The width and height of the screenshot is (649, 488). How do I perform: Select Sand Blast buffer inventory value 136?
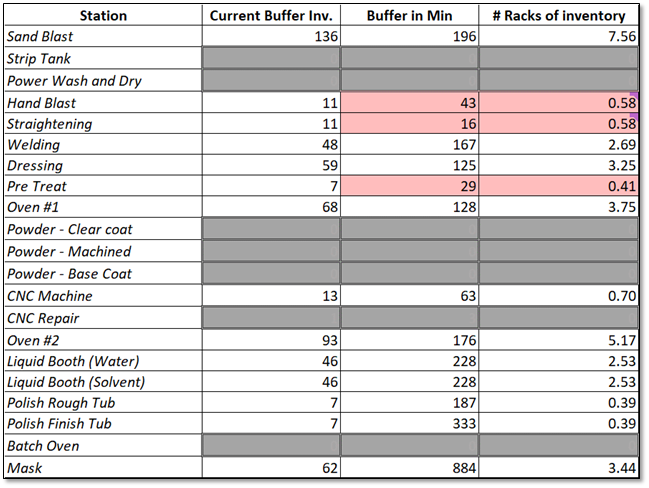click(271, 38)
